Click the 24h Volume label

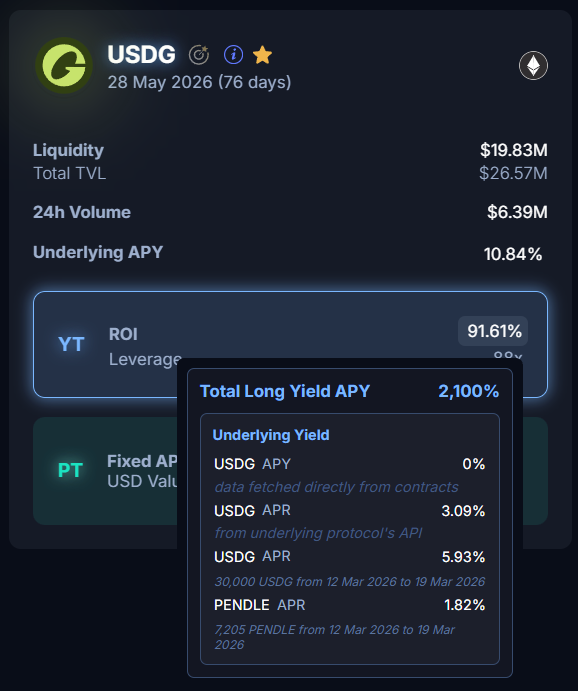tap(82, 212)
